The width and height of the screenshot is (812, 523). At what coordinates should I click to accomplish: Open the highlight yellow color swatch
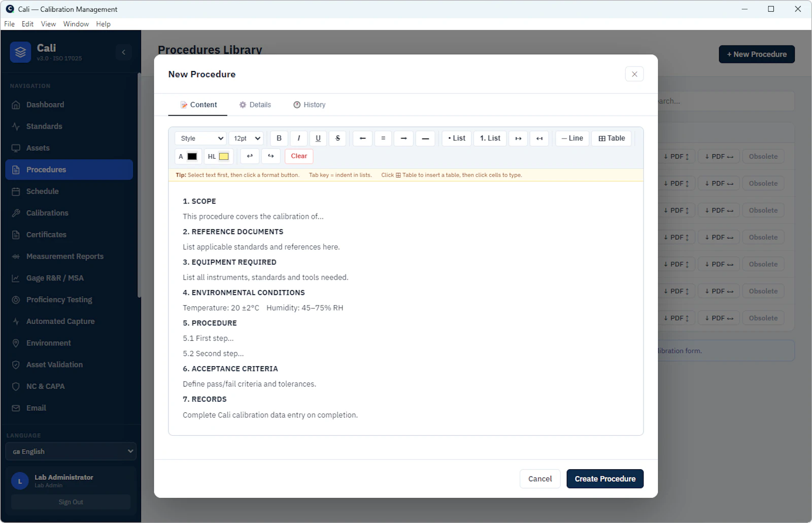pos(224,156)
